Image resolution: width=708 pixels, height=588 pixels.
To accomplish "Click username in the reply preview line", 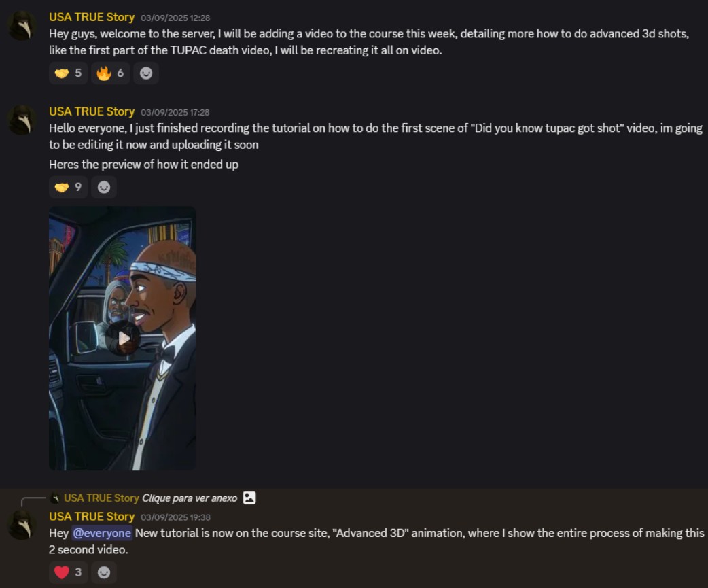I will (101, 498).
